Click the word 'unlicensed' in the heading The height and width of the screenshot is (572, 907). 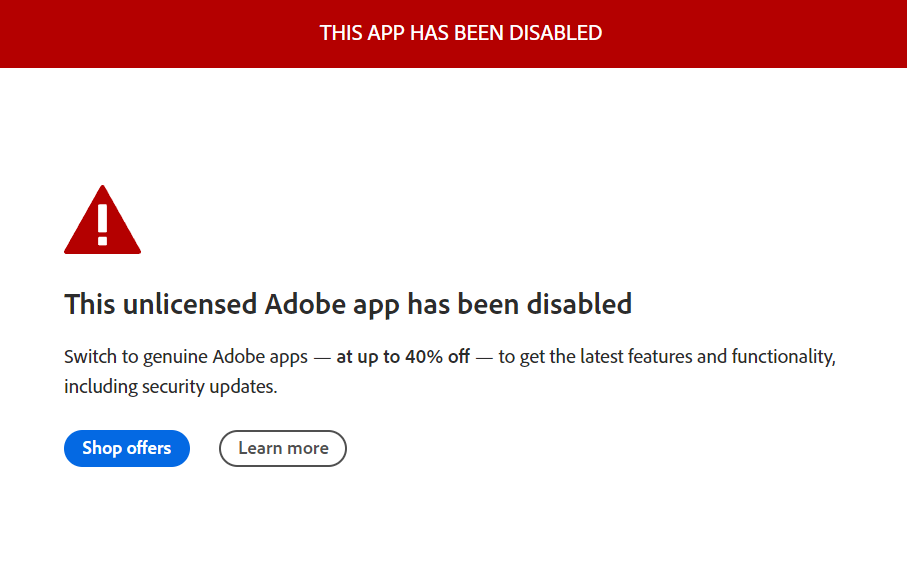[x=189, y=304]
